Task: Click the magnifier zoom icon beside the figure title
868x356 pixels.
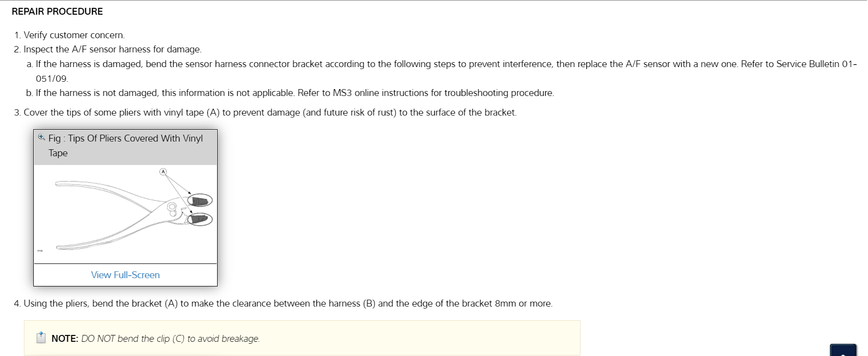Action: point(42,138)
